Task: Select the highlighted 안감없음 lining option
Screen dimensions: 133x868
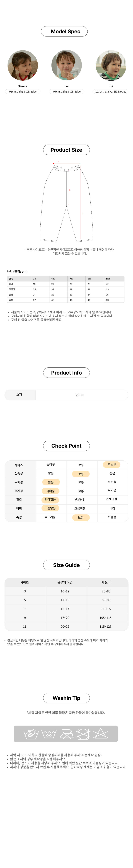Action: (50, 499)
